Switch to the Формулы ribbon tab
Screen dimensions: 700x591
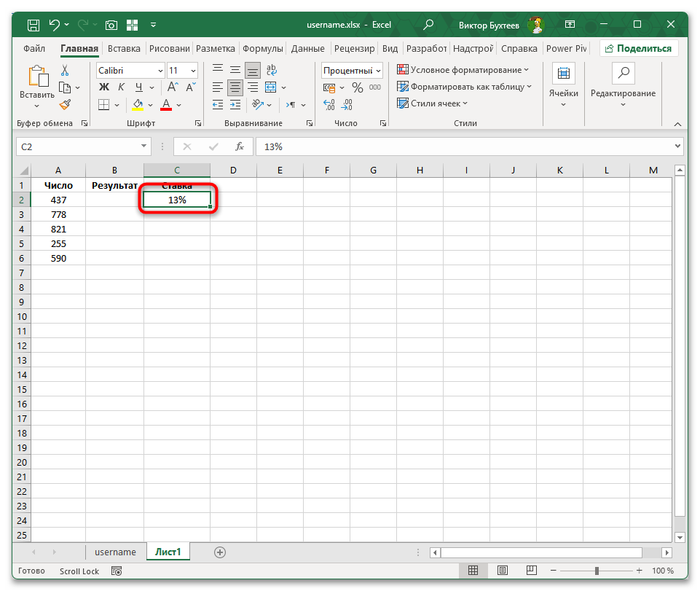(x=263, y=49)
